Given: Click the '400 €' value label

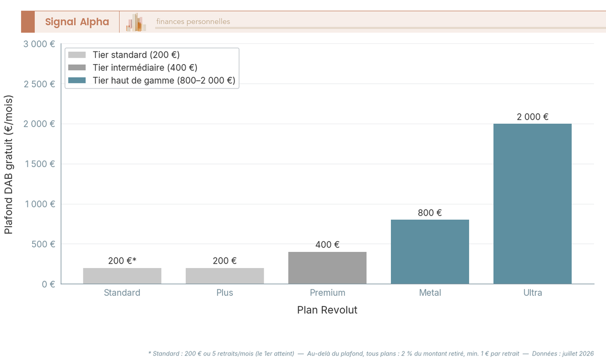Looking at the screenshot, I should tap(327, 245).
